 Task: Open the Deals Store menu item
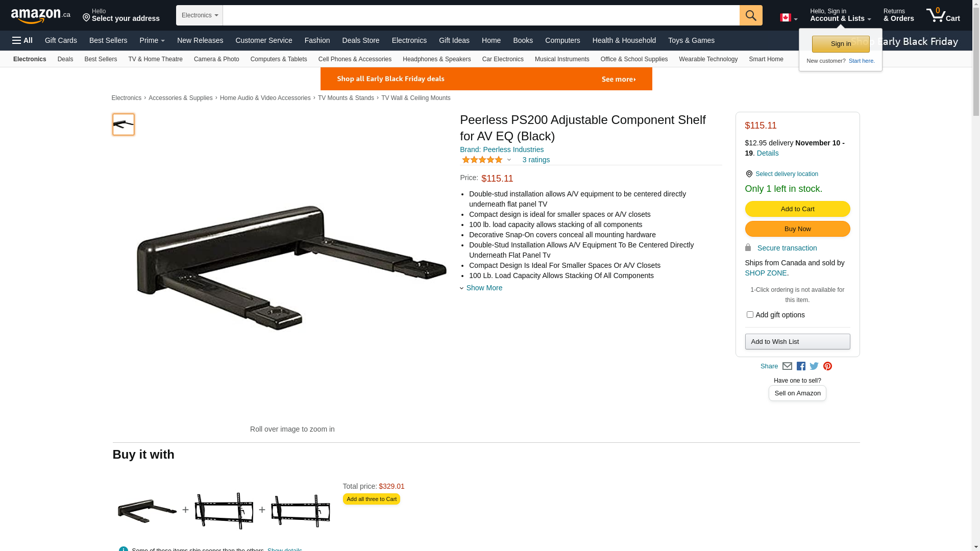[361, 40]
